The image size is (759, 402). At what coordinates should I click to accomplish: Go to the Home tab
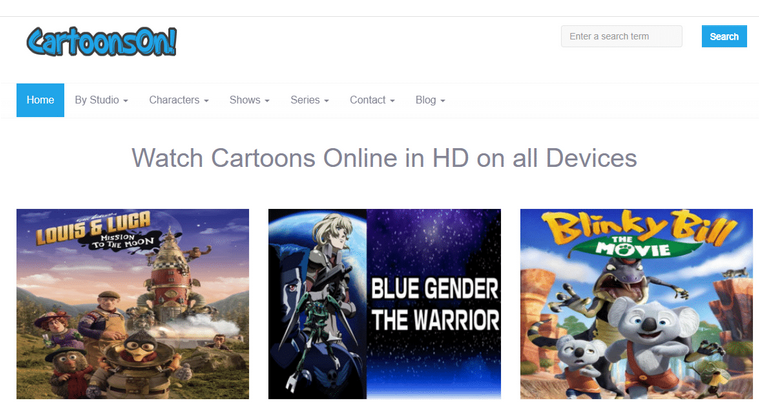[x=40, y=100]
